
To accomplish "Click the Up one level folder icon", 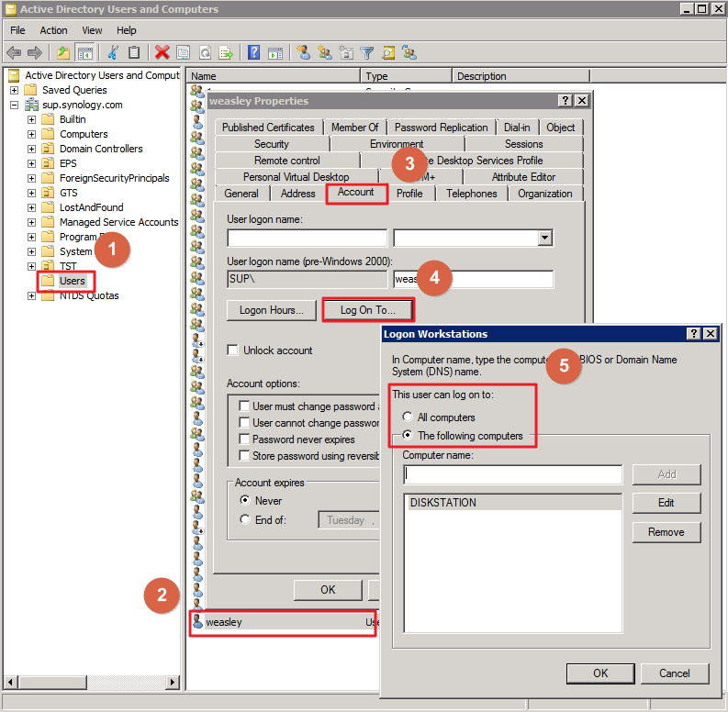I will [63, 53].
